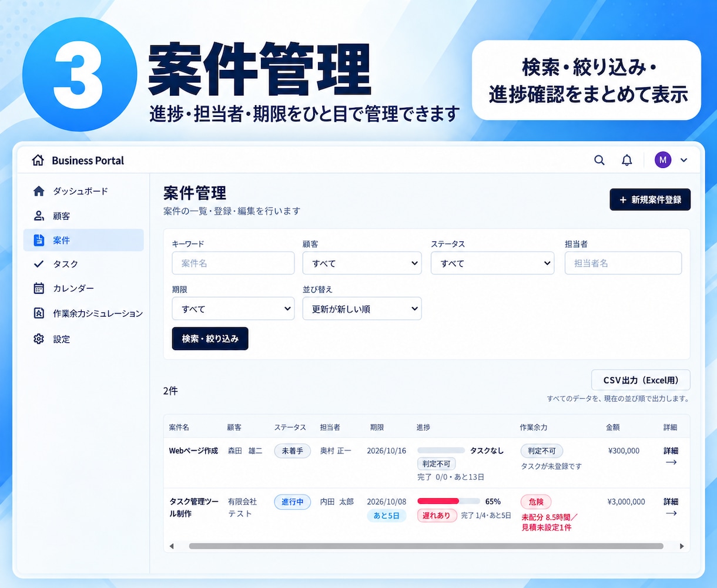This screenshot has width=717, height=588.
Task: Click the Business Portal home icon
Action: pyautogui.click(x=38, y=160)
